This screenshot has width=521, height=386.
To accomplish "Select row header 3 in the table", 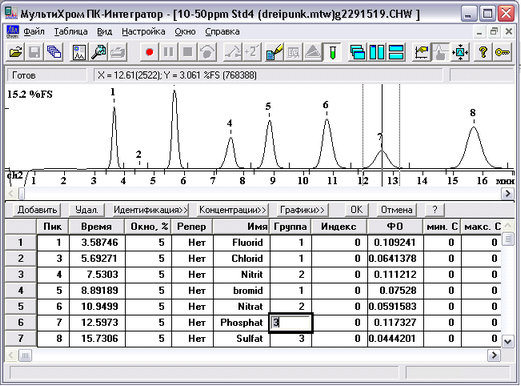I will click(21, 274).
